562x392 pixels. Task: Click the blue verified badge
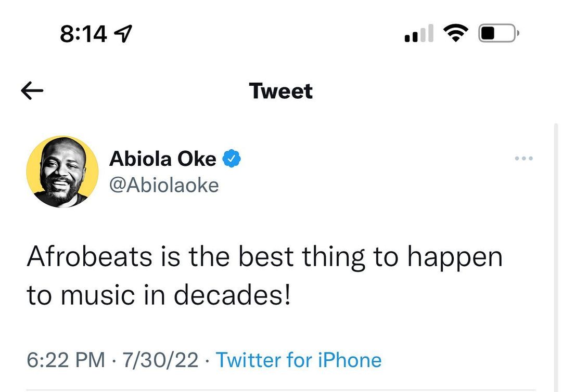click(232, 159)
